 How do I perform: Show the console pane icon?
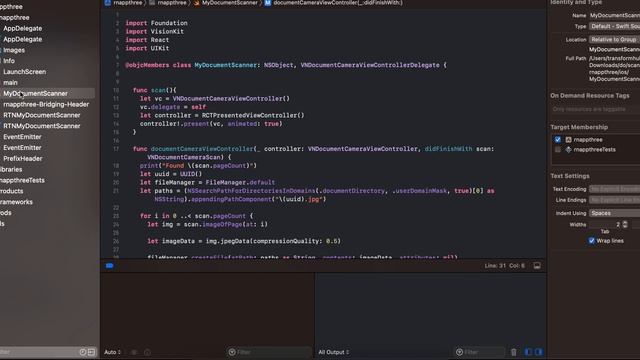point(539,352)
